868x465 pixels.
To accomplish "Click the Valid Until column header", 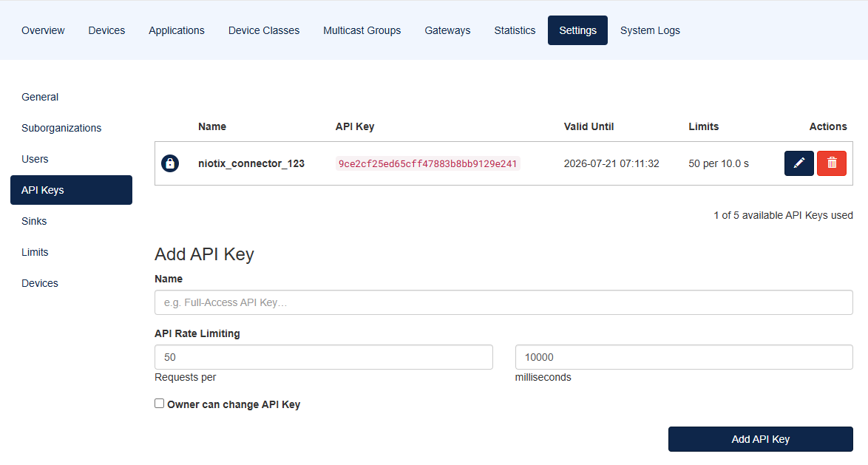I will (x=589, y=126).
